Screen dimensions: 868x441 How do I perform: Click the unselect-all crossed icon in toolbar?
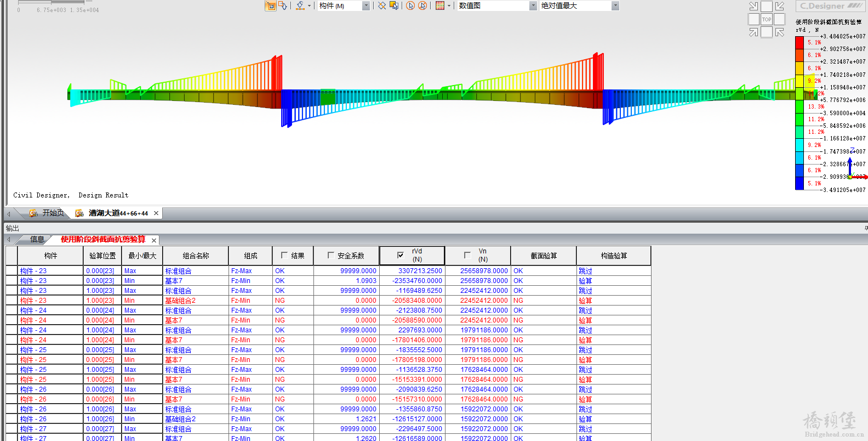[382, 5]
